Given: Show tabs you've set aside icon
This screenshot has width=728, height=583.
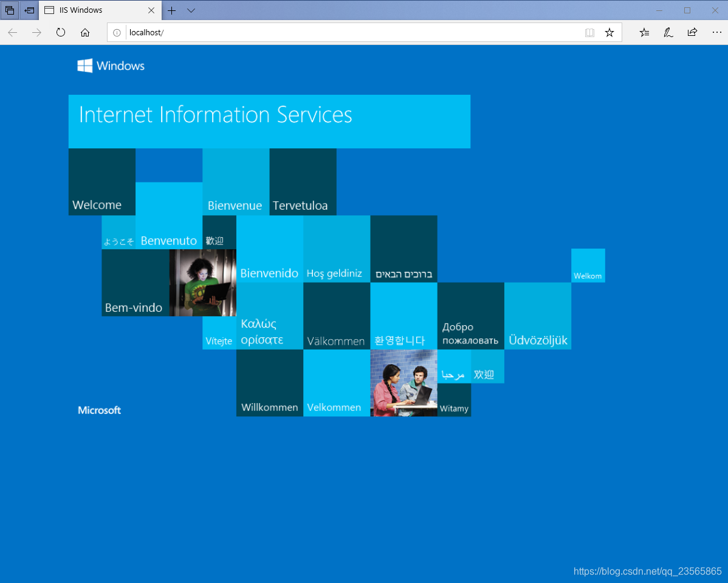Looking at the screenshot, I should coord(10,10).
